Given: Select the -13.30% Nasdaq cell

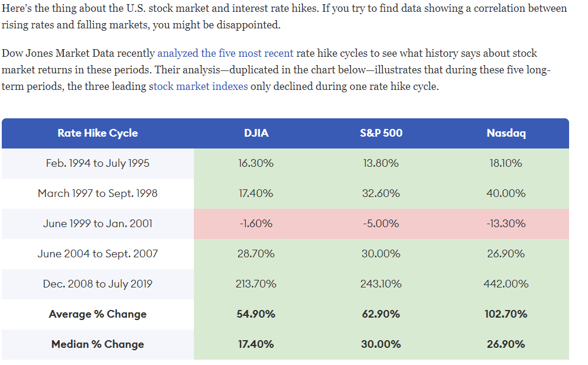Looking at the screenshot, I should tap(506, 224).
